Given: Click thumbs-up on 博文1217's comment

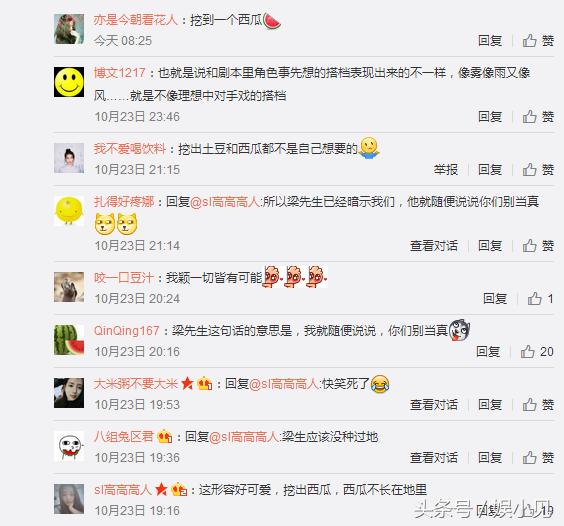Looking at the screenshot, I should pos(538,117).
